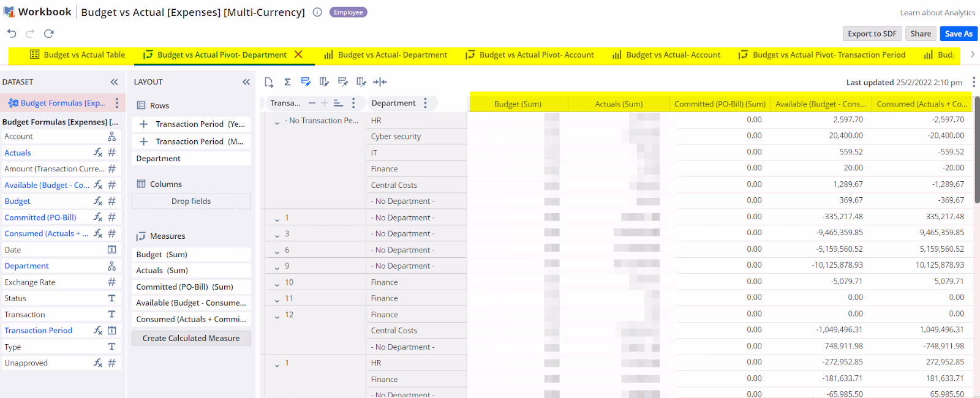Click the Export pivot icon in pivot toolbar
The height and width of the screenshot is (398, 980).
(269, 81)
